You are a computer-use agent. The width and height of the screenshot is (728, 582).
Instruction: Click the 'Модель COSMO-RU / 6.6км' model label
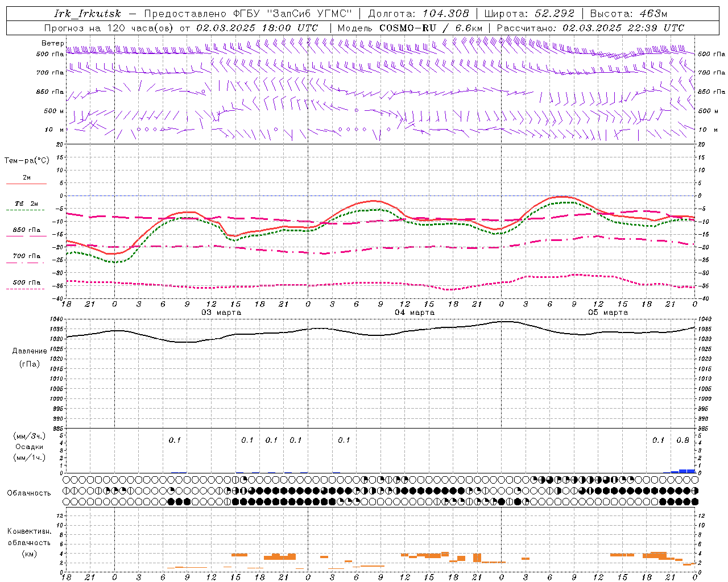409,28
